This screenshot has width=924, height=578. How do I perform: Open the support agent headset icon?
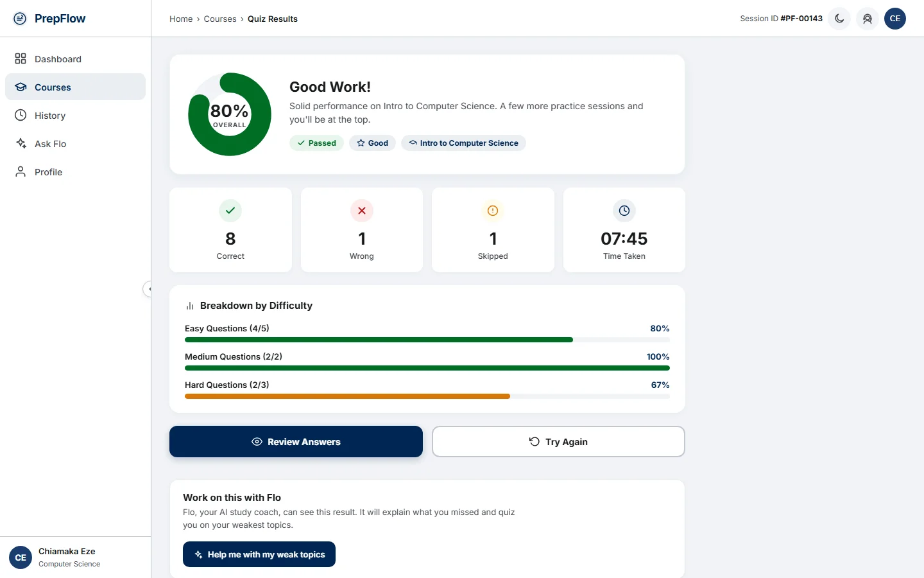coord(868,19)
